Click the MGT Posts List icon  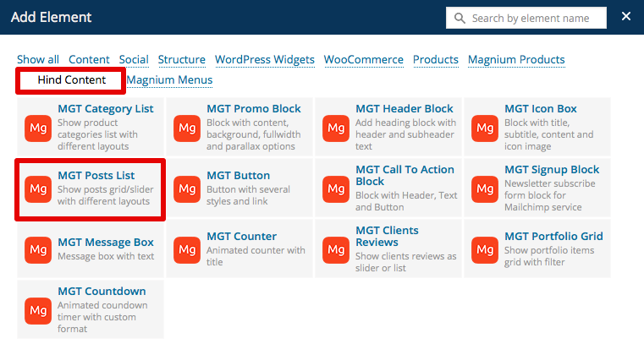coord(37,188)
